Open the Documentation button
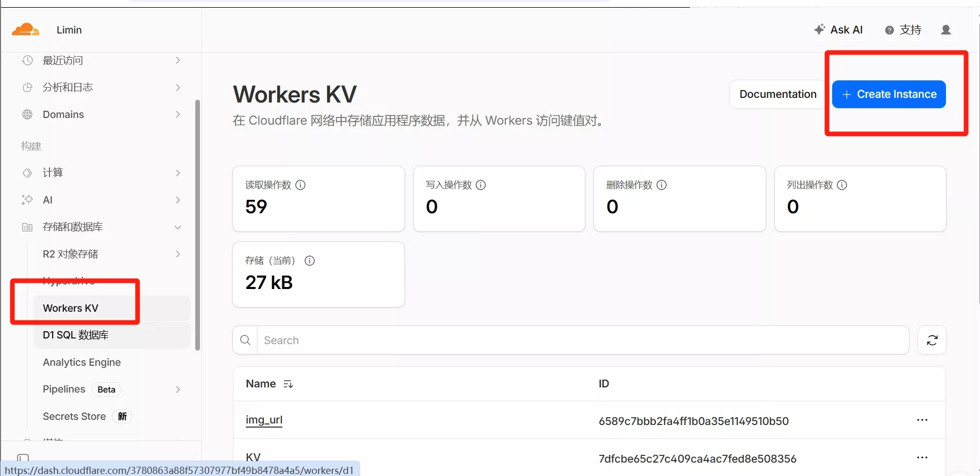 pyautogui.click(x=778, y=94)
